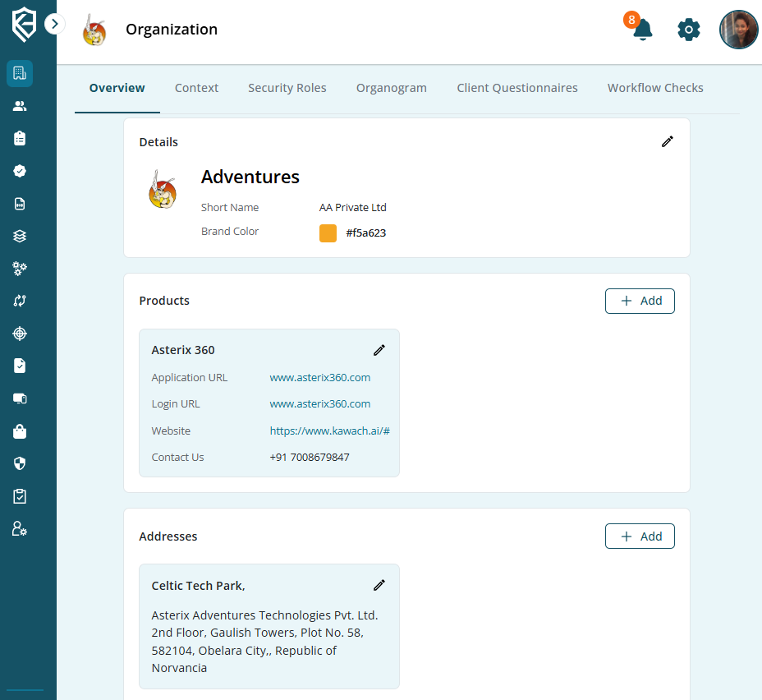This screenshot has height=700, width=762.
Task: Expand the collapsed navigation sidebar
Action: click(54, 24)
